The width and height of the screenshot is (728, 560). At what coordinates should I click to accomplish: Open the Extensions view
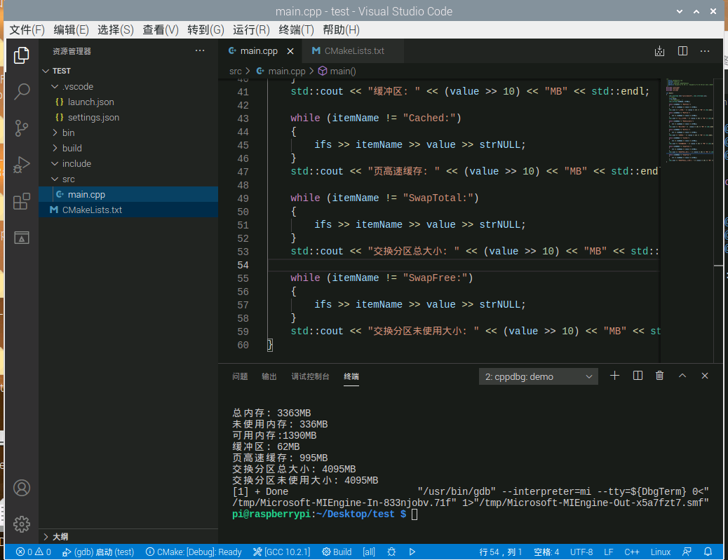pyautogui.click(x=21, y=201)
